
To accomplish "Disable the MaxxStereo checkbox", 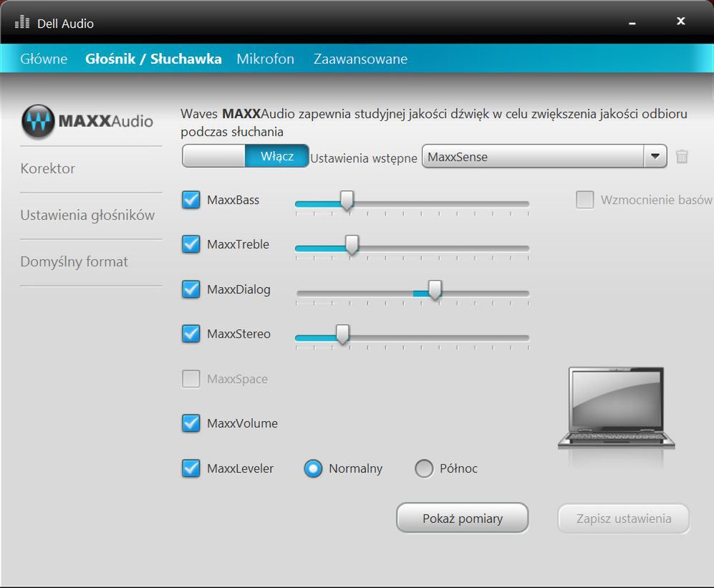I will (x=190, y=334).
